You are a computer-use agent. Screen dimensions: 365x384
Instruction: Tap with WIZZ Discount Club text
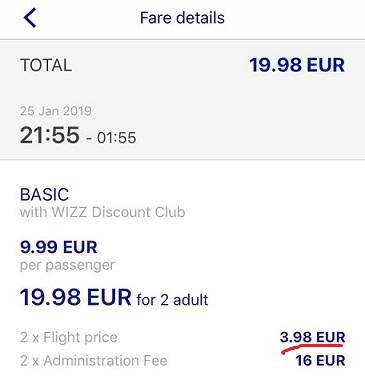[102, 212]
